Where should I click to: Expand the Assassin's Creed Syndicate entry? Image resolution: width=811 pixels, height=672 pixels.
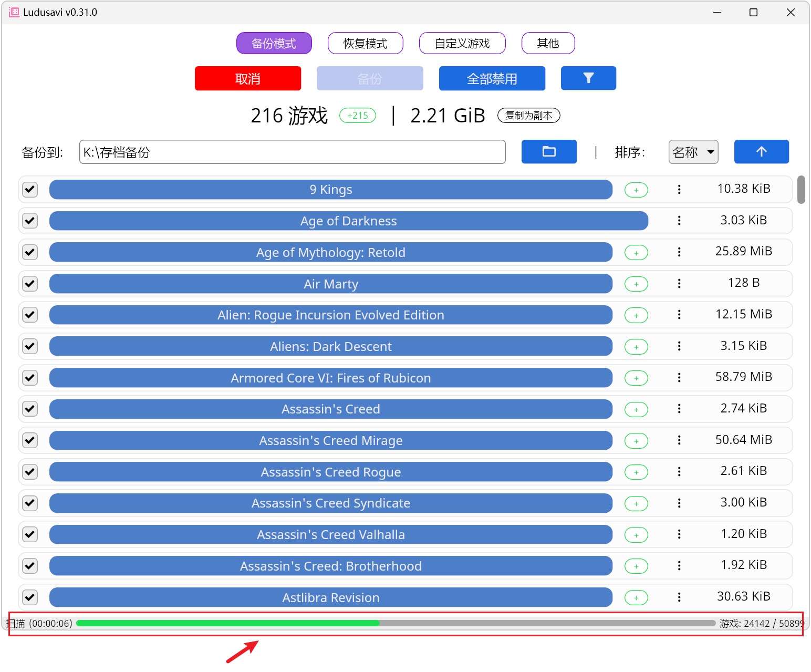click(331, 503)
